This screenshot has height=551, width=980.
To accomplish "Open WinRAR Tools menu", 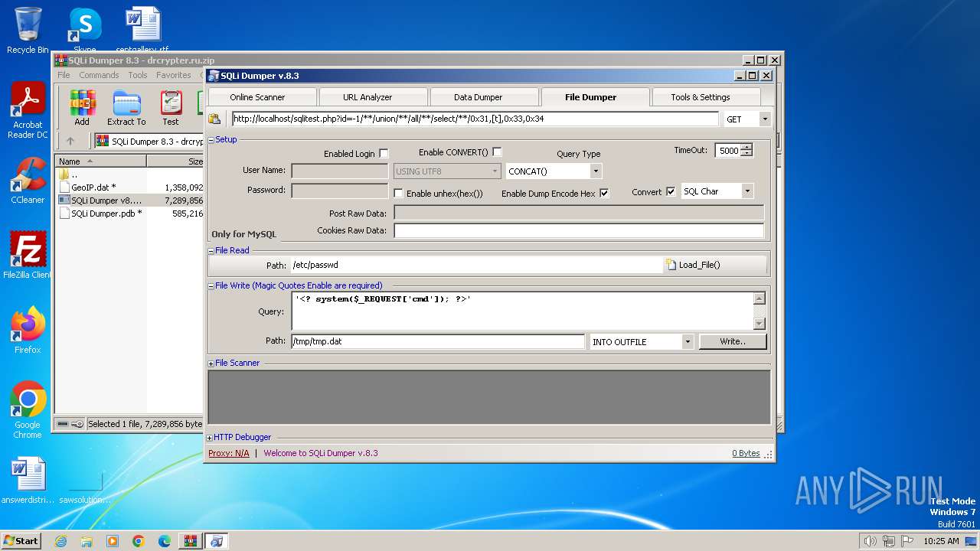I will (x=138, y=75).
